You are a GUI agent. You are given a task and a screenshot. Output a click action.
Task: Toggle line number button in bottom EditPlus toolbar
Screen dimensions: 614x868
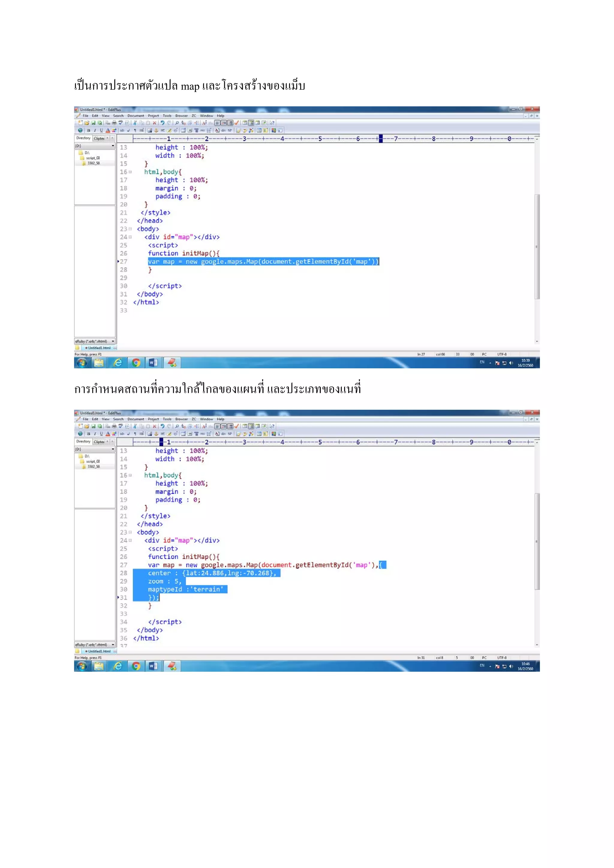[x=224, y=426]
